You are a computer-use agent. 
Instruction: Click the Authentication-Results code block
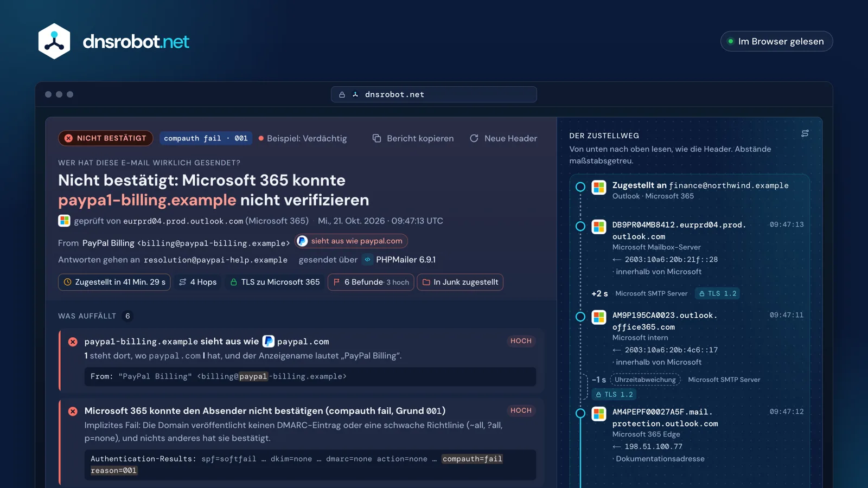(310, 465)
